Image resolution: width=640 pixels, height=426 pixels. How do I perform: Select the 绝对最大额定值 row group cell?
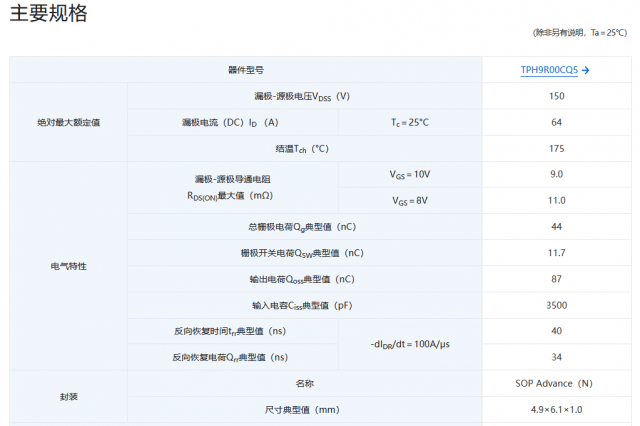(68, 122)
